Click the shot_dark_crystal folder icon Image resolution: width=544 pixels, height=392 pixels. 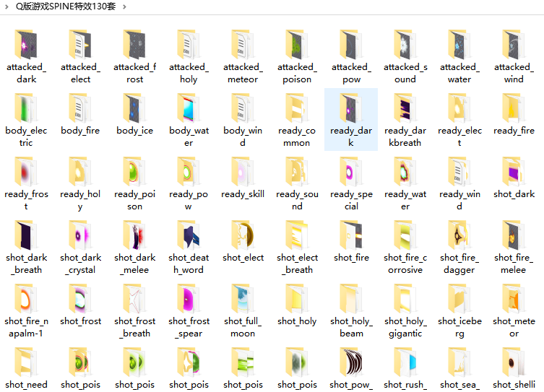80,236
